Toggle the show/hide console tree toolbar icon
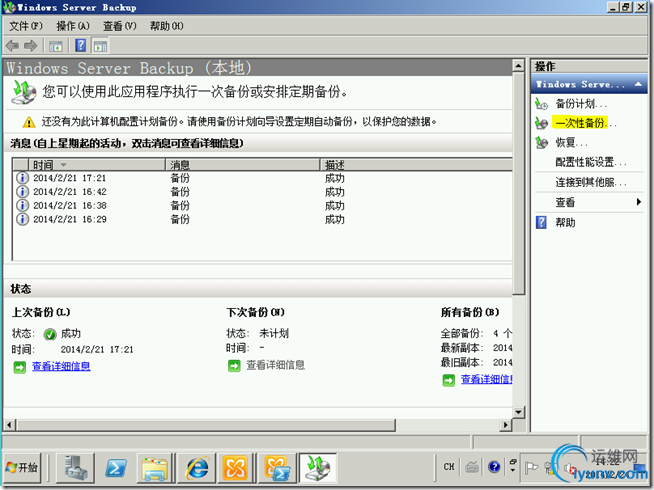654x490 pixels. click(55, 46)
